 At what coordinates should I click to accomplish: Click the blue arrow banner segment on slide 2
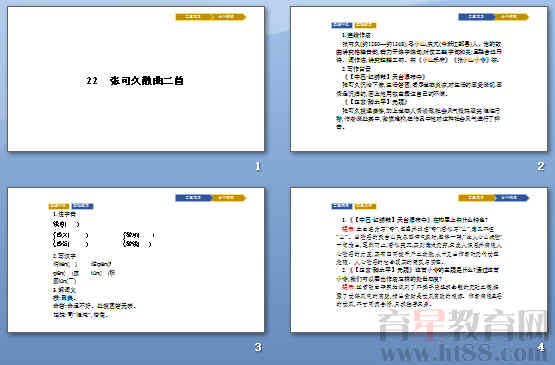[476, 17]
